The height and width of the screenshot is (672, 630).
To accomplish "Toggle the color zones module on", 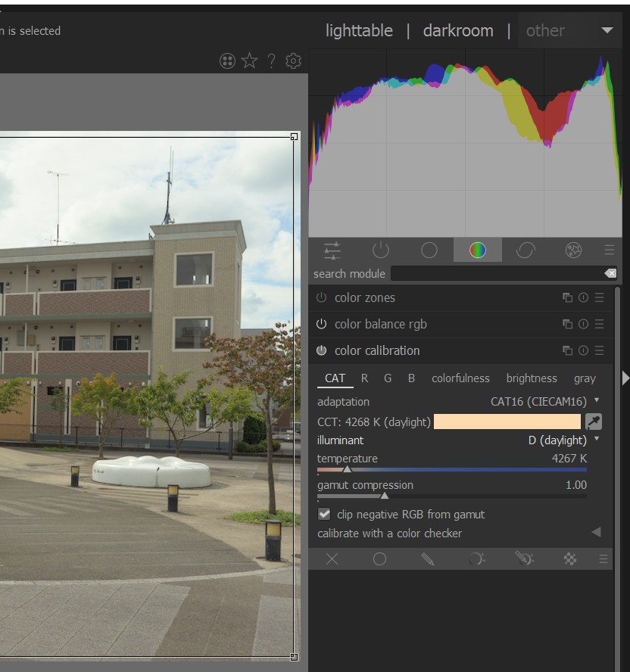I will 321,297.
